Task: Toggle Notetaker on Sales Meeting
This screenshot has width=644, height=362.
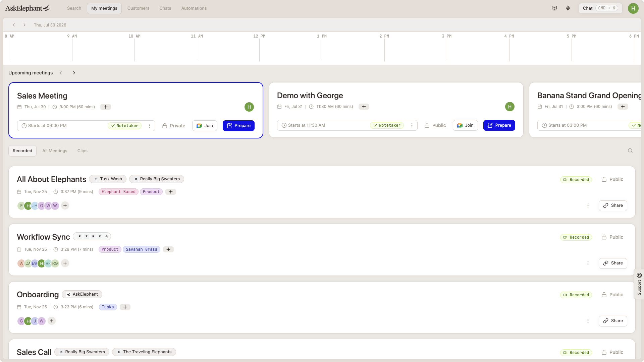Action: click(125, 126)
